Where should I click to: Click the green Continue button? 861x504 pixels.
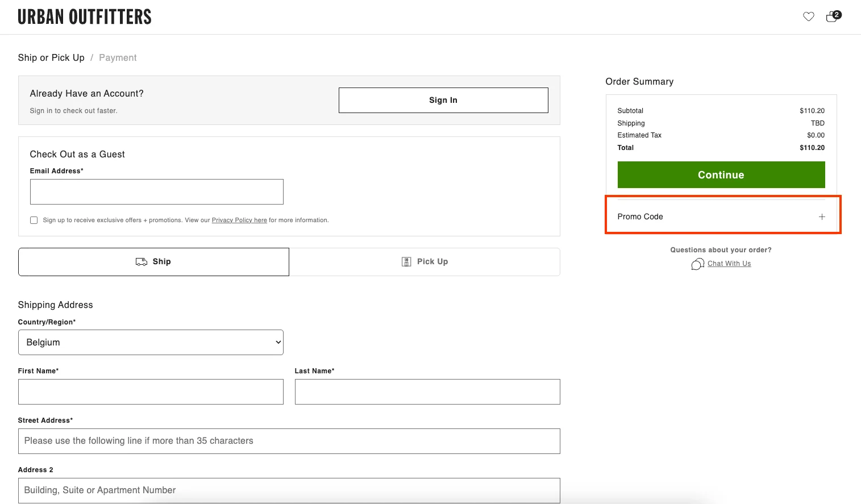click(x=721, y=174)
